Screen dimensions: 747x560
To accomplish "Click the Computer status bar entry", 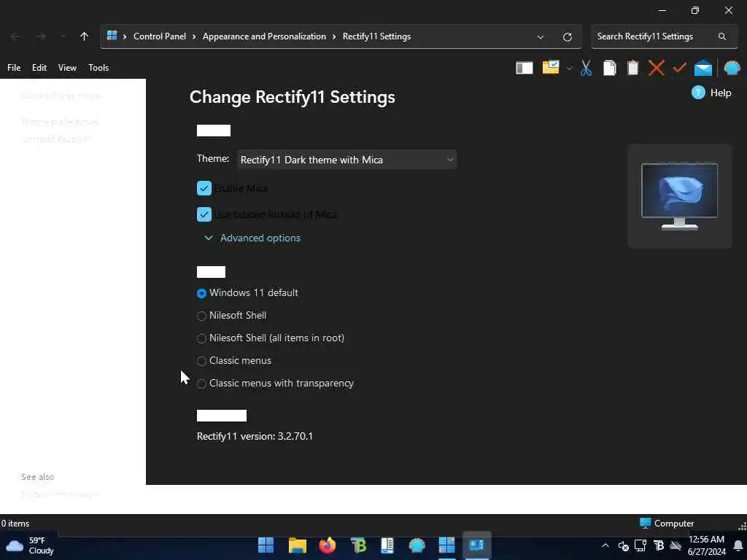I will [x=667, y=524].
